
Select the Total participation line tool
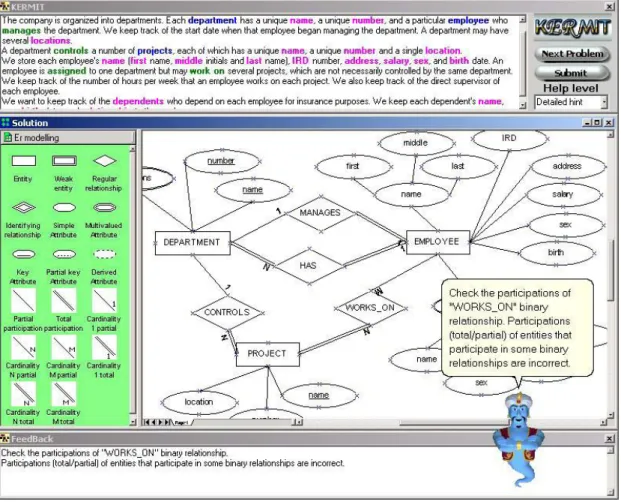pos(64,301)
